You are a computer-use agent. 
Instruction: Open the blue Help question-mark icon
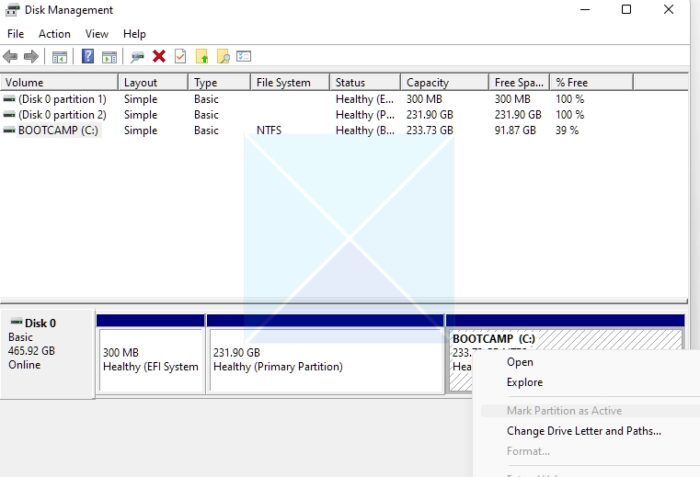pyautogui.click(x=88, y=56)
